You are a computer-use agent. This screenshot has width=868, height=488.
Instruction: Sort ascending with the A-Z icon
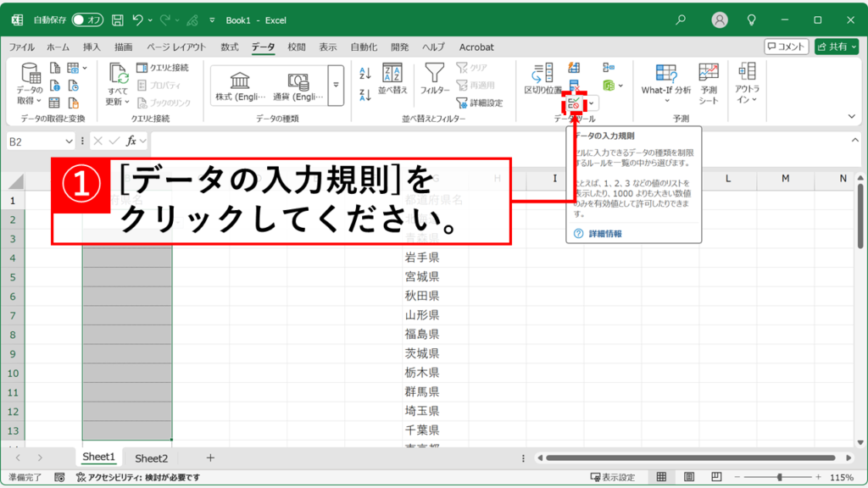(x=364, y=73)
